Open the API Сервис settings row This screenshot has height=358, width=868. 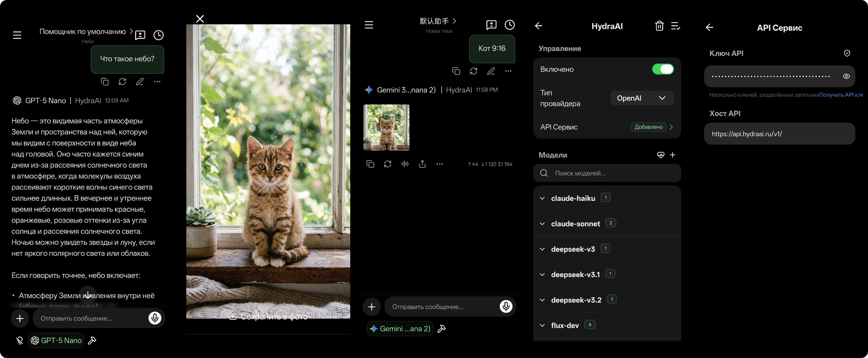coord(607,127)
